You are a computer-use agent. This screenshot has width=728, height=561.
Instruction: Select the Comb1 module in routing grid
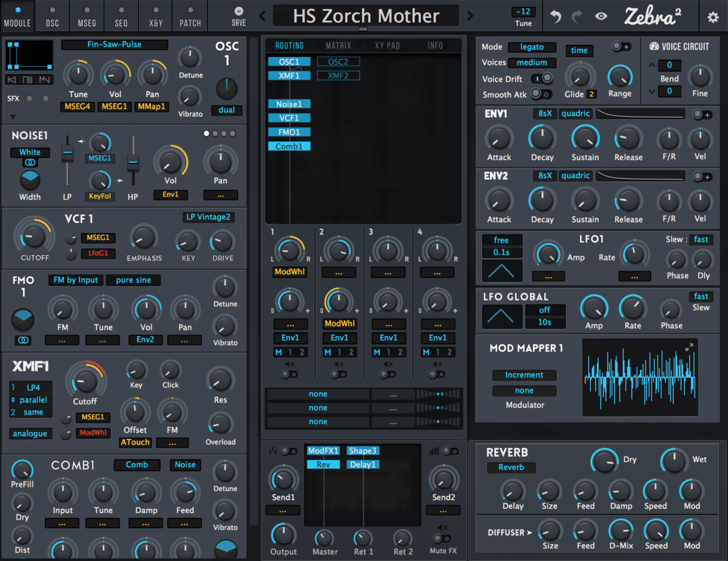pyautogui.click(x=289, y=146)
